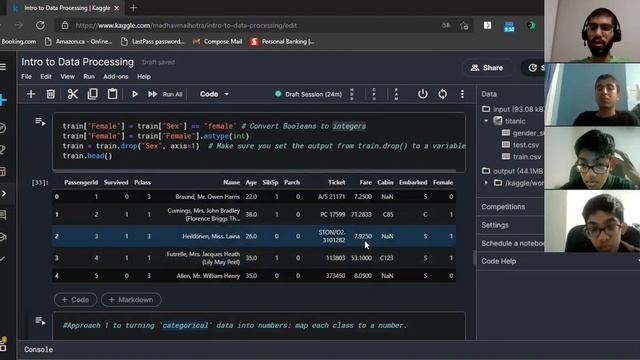640x360 pixels.
Task: Restart the session with the refresh icon
Action: click(442, 94)
